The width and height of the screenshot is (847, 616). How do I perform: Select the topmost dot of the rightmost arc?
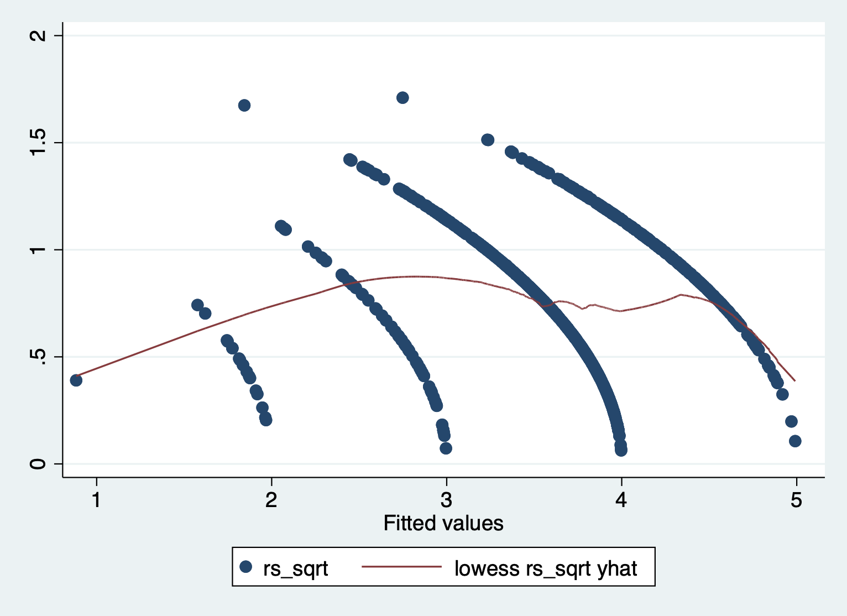point(488,140)
